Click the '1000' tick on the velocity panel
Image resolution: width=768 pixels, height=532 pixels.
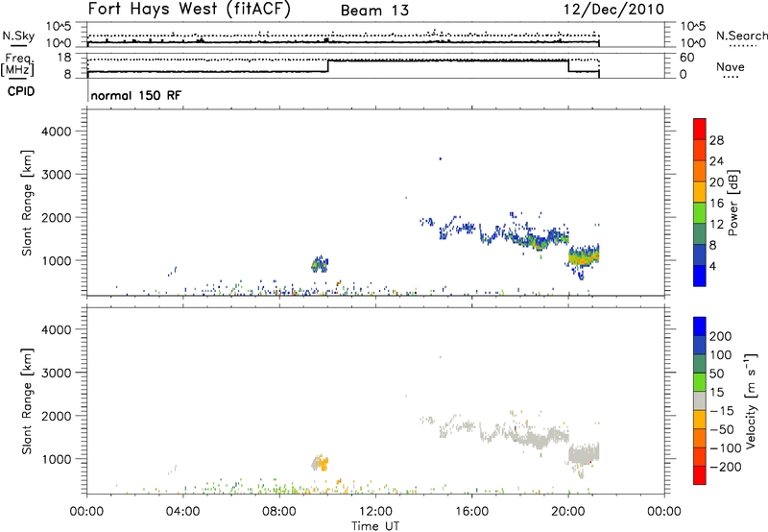(57, 459)
